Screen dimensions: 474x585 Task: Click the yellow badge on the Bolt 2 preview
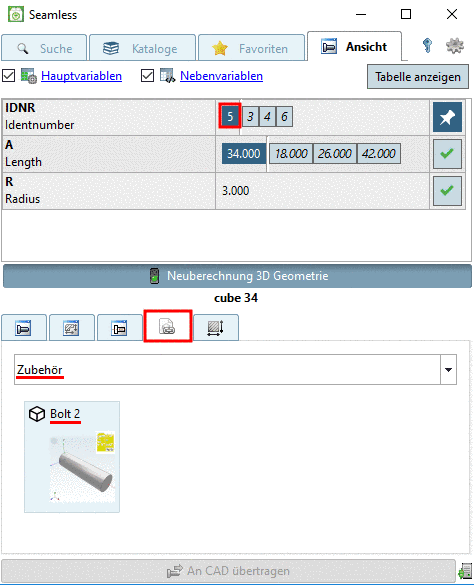(105, 442)
